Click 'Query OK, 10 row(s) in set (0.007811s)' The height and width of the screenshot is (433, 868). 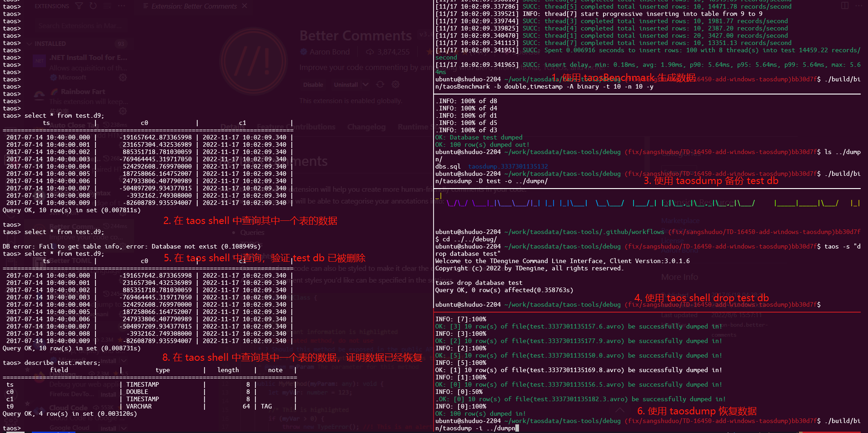(x=72, y=210)
